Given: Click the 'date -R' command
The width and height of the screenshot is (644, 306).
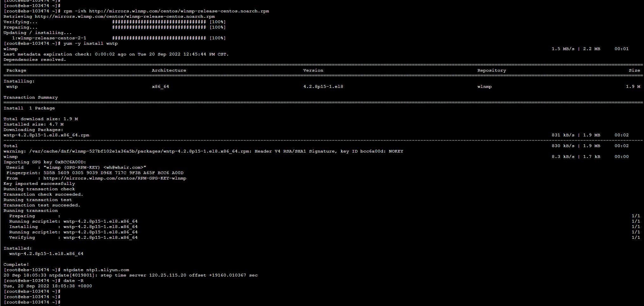Looking at the screenshot, I should [x=73, y=281].
